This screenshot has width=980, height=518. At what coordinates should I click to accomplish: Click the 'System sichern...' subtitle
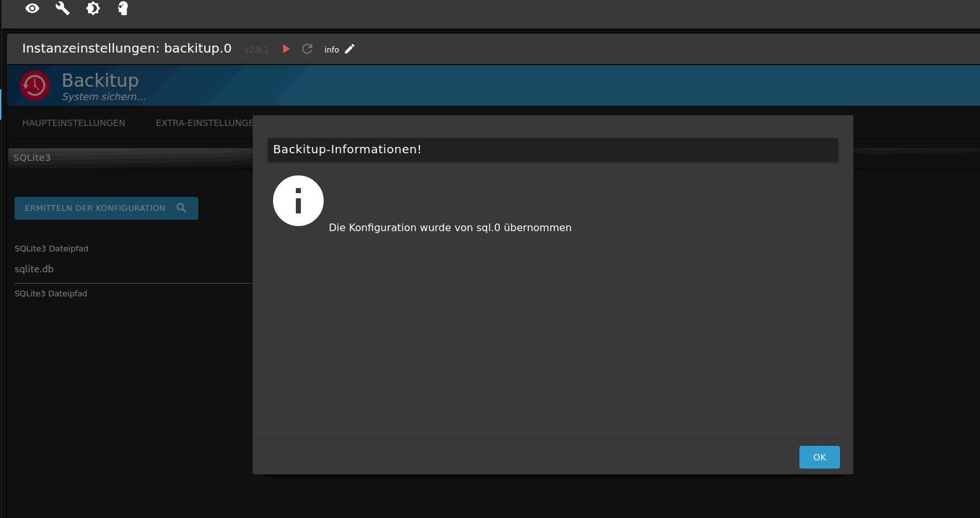pyautogui.click(x=104, y=97)
